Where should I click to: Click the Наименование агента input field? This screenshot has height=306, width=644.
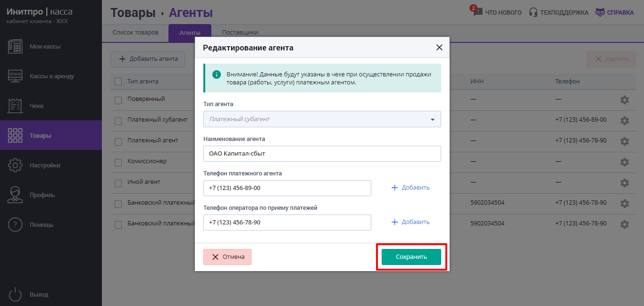[x=322, y=154]
